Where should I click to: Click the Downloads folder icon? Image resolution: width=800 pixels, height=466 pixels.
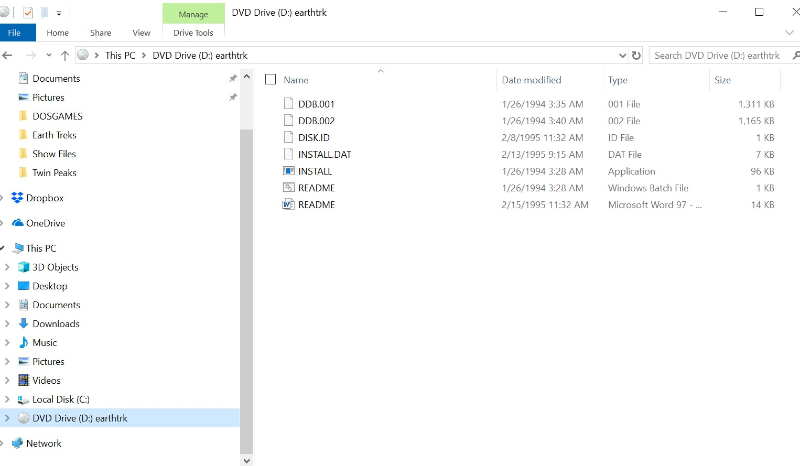coord(24,324)
